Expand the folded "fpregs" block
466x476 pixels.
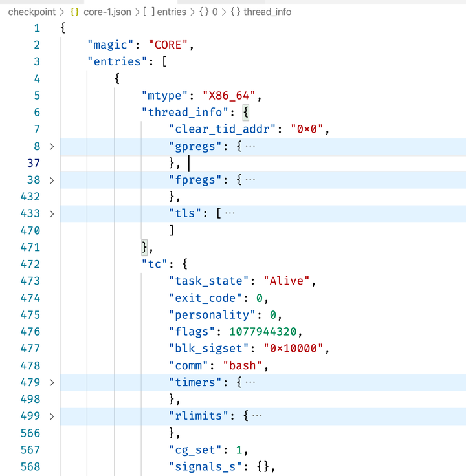point(52,180)
